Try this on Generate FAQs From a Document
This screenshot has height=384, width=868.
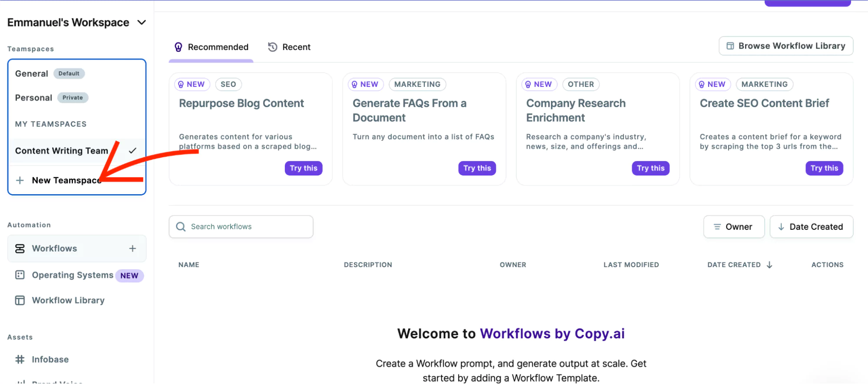point(477,168)
